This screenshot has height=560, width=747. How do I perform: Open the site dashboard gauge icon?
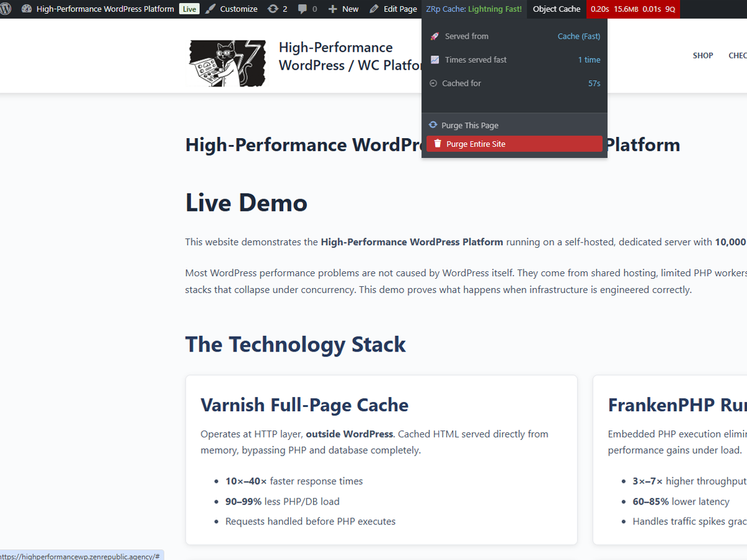pyautogui.click(x=26, y=9)
